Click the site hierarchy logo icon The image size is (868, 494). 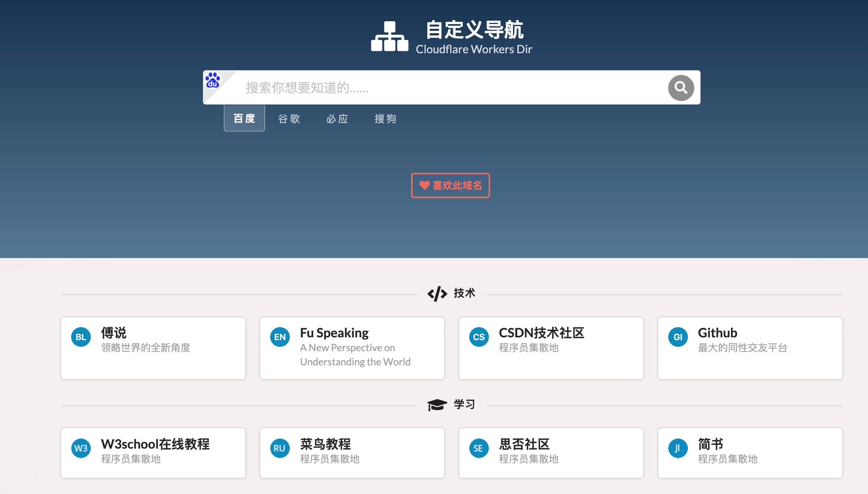(389, 36)
